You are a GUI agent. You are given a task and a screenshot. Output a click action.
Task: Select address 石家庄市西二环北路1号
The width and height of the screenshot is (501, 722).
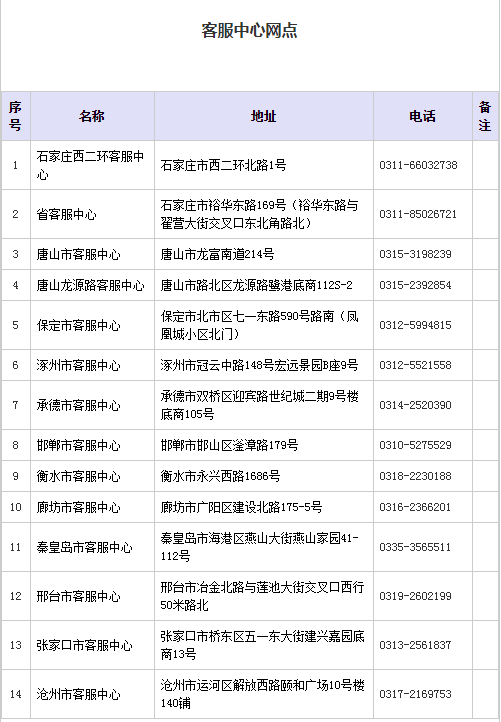click(223, 165)
